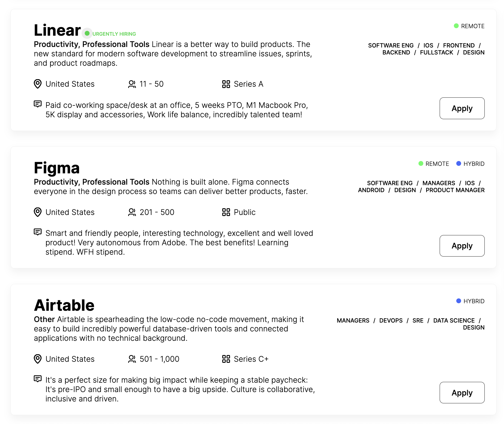Open the Linear company title
Image resolution: width=504 pixels, height=424 pixels.
click(57, 30)
